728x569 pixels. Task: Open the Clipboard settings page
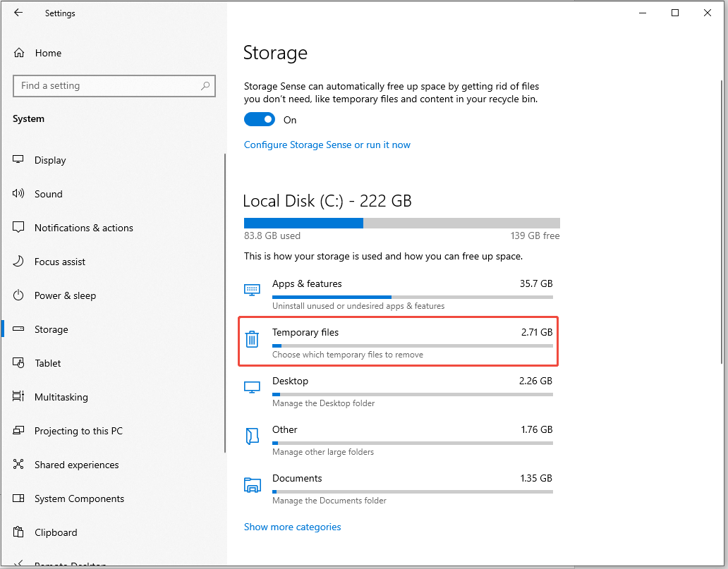[56, 532]
